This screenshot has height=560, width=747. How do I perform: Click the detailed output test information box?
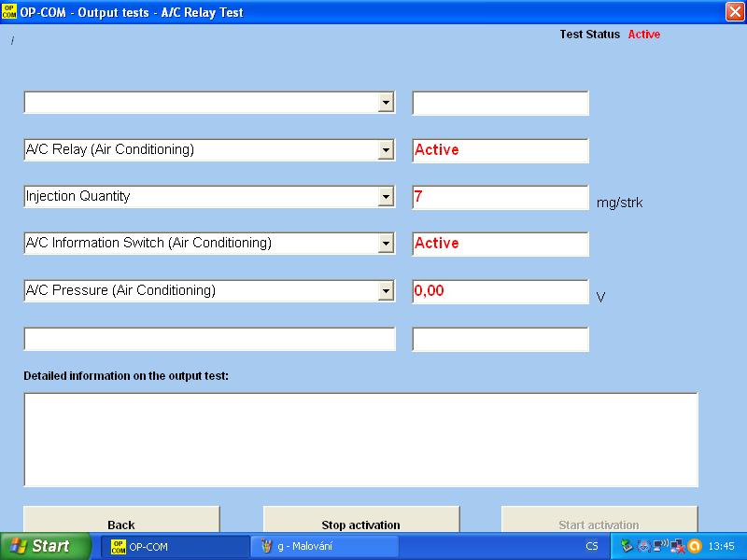coord(360,440)
